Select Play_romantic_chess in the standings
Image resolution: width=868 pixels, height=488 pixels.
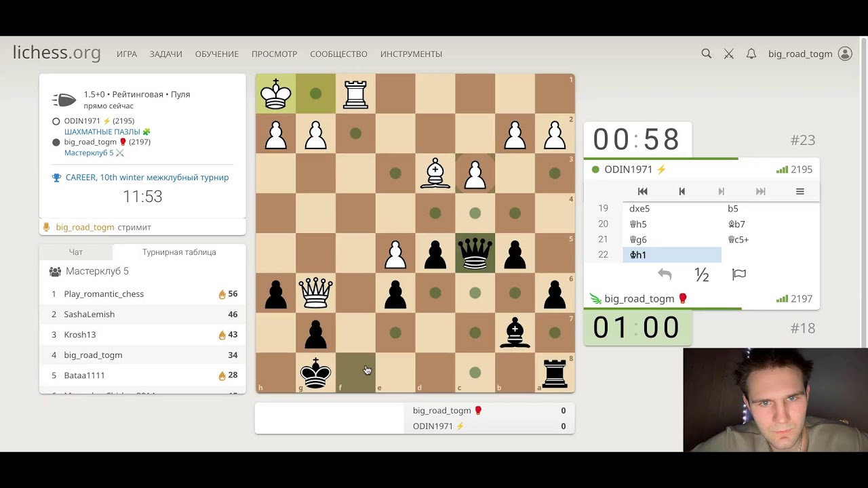(142, 294)
